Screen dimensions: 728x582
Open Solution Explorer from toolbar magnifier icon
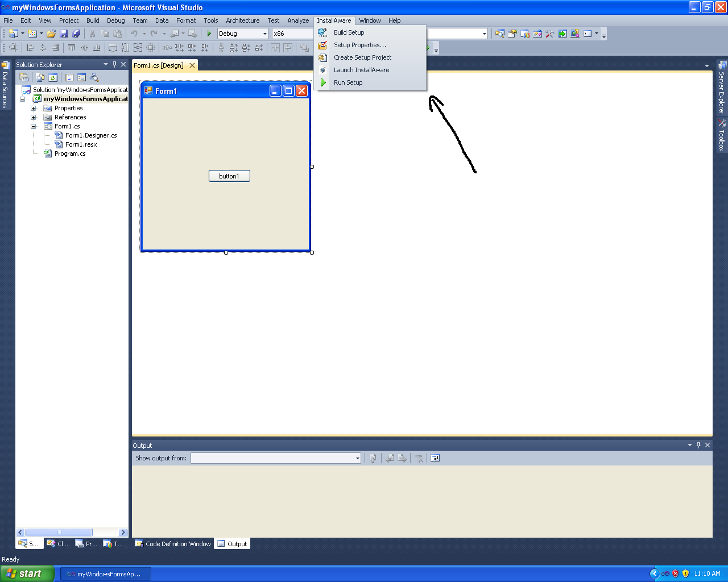[500, 34]
